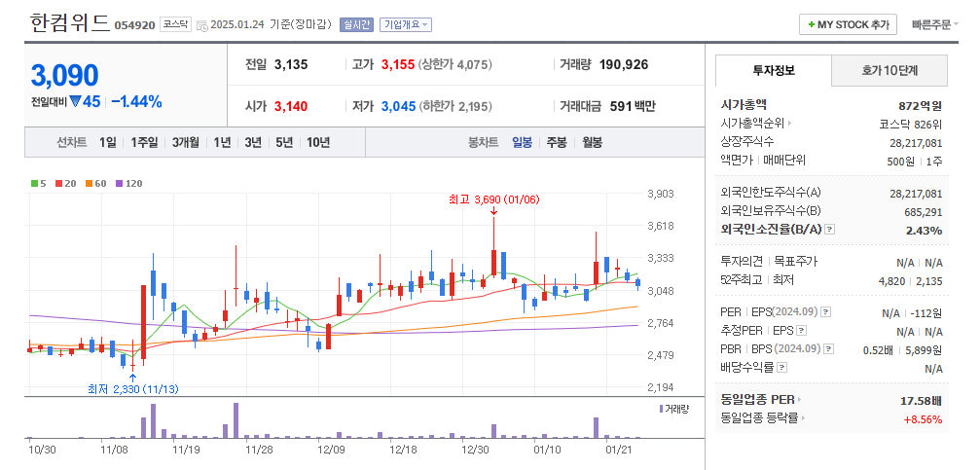
Task: Click the purple 거래량 legend marker
Action: click(661, 409)
